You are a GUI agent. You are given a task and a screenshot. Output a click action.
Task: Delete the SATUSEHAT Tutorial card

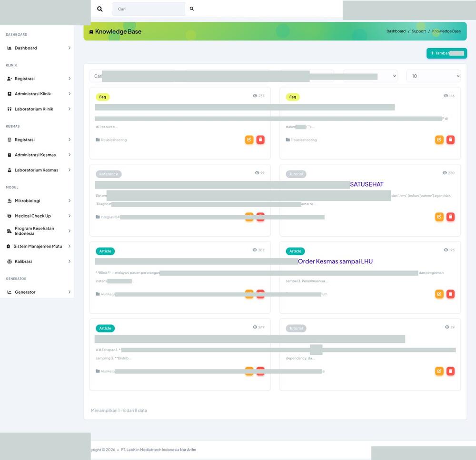450,217
